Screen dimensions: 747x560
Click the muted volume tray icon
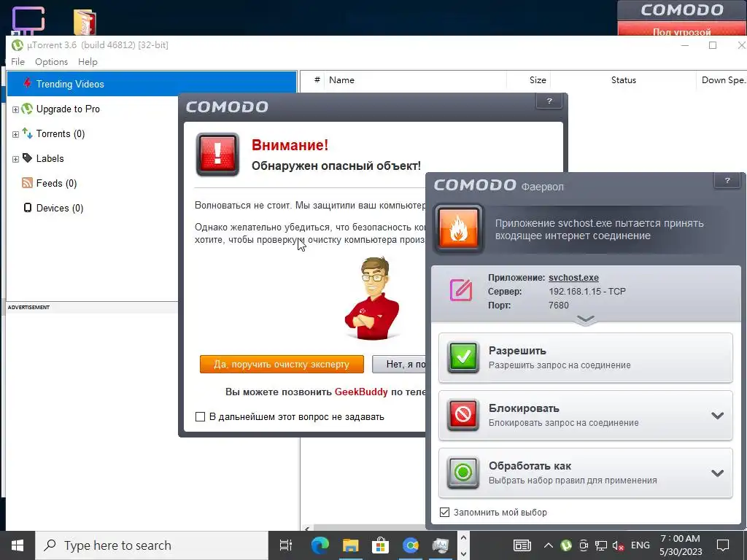point(618,545)
